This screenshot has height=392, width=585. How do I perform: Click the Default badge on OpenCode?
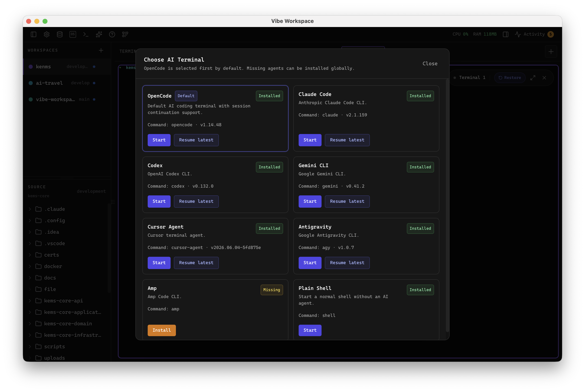click(x=186, y=96)
